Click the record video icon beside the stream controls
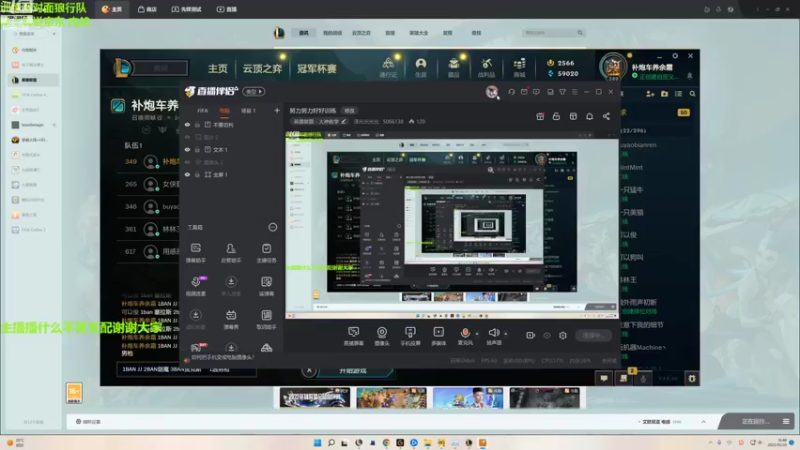Image resolution: width=800 pixels, height=450 pixels. pos(531,335)
